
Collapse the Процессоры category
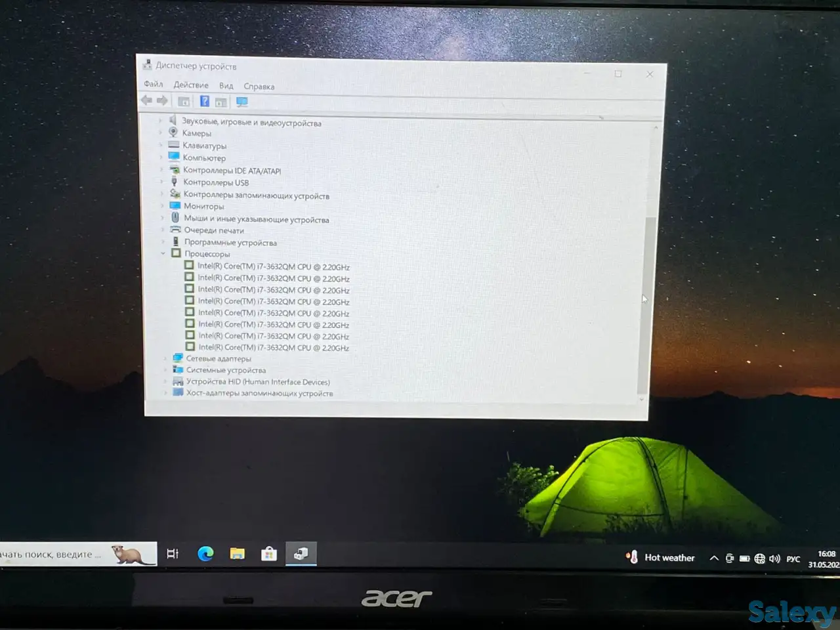(x=163, y=253)
